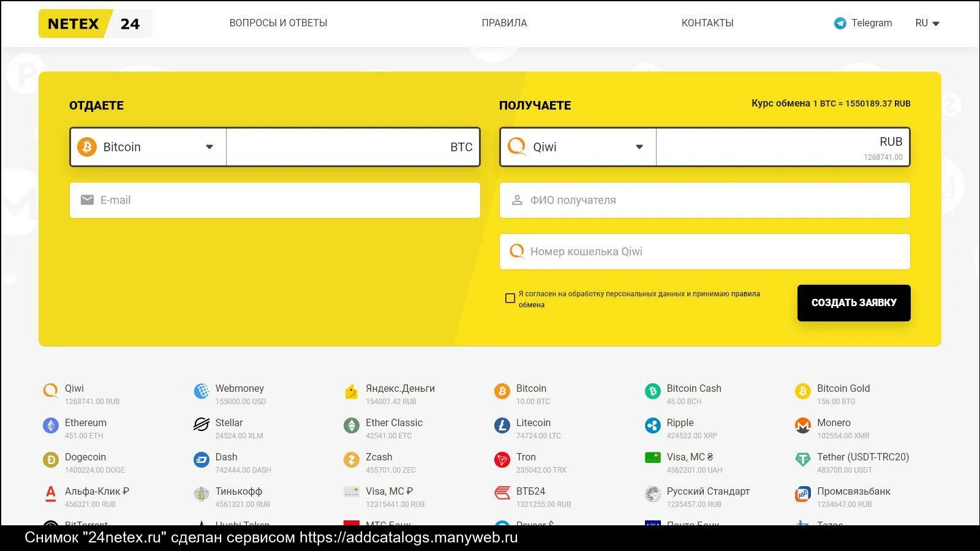Click the Ethereum currency name
This screenshot has height=551, width=980.
coord(86,422)
